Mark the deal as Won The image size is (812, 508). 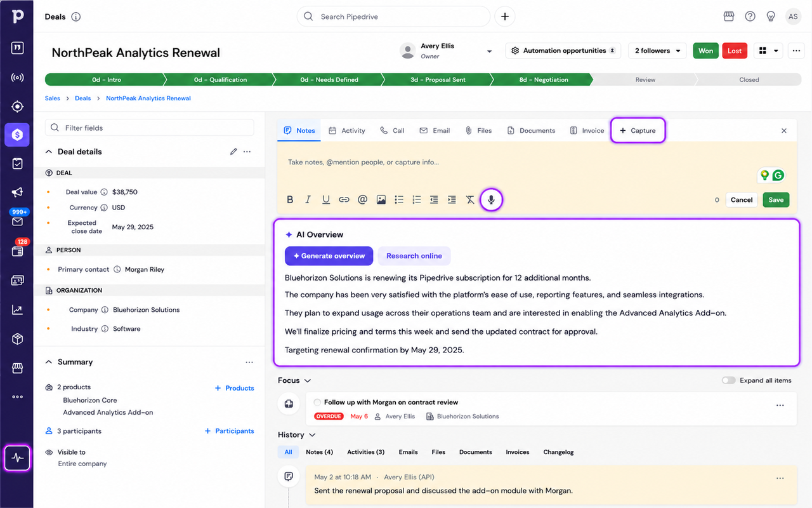point(706,51)
